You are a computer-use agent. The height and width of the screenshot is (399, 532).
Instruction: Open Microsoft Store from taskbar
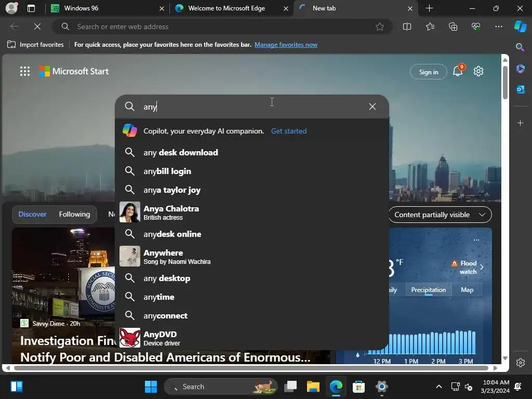click(x=358, y=387)
